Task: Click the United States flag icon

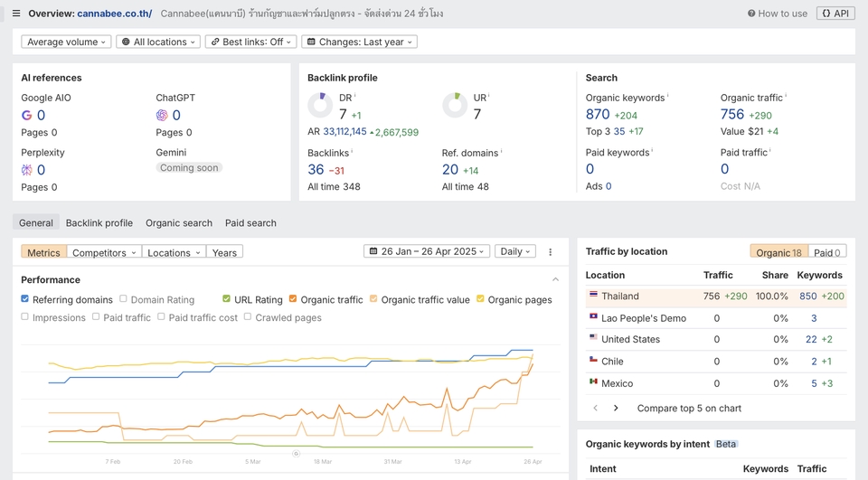Action: click(593, 337)
